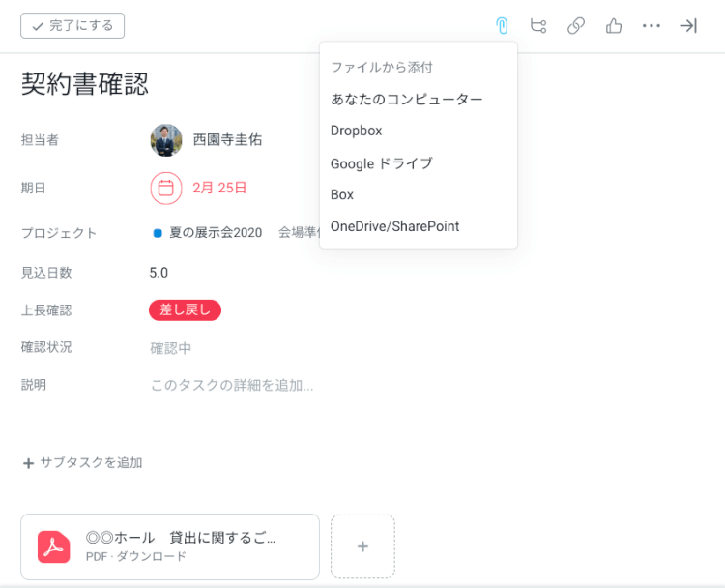The width and height of the screenshot is (725, 588).
Task: Click the assignee name 西園寺圭佑
Action: click(x=227, y=139)
